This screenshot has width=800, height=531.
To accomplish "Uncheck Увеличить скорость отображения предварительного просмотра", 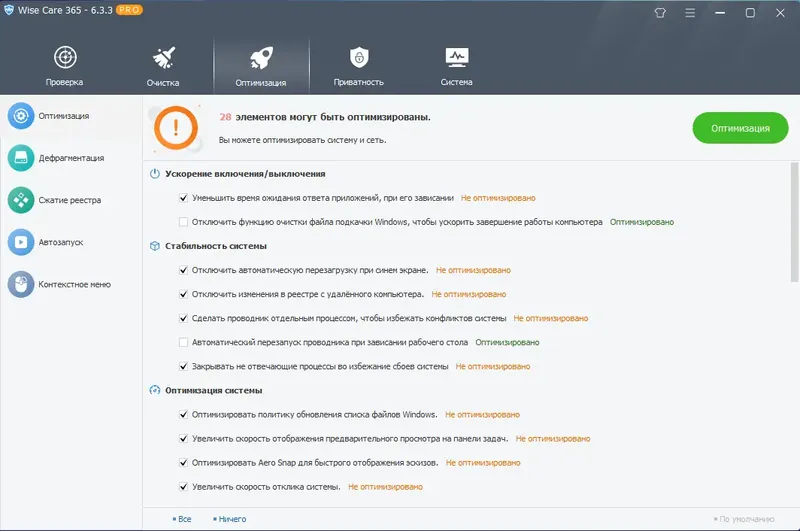I will pyautogui.click(x=183, y=439).
